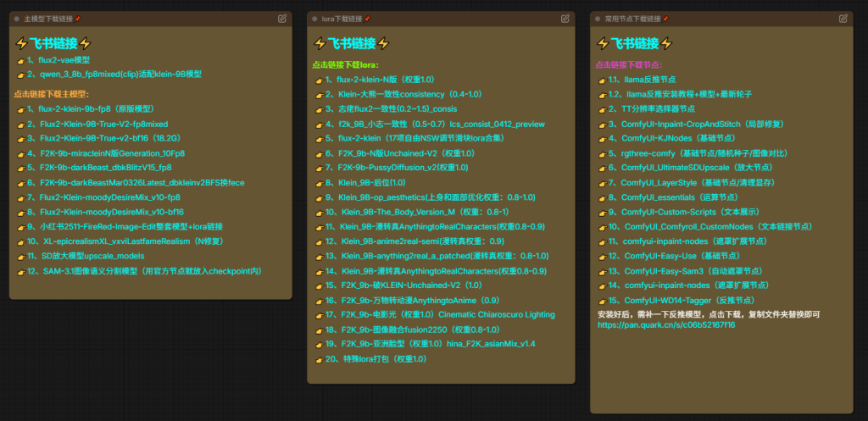Open f2k_9B_小志一致性 lcs_consist link

[x=435, y=124]
